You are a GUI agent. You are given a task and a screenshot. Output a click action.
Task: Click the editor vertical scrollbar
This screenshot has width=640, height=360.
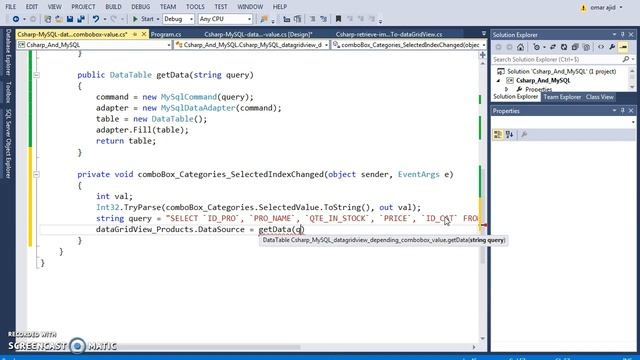tap(483, 201)
